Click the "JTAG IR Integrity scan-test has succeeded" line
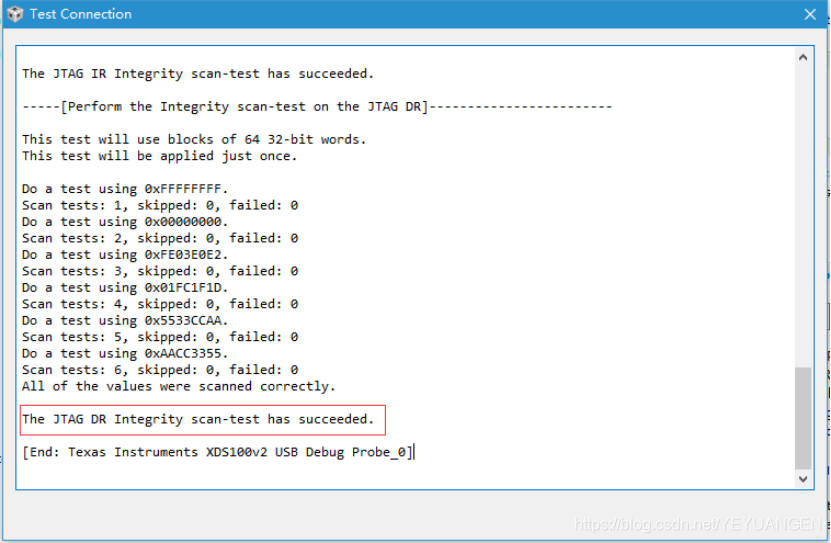 coord(198,73)
